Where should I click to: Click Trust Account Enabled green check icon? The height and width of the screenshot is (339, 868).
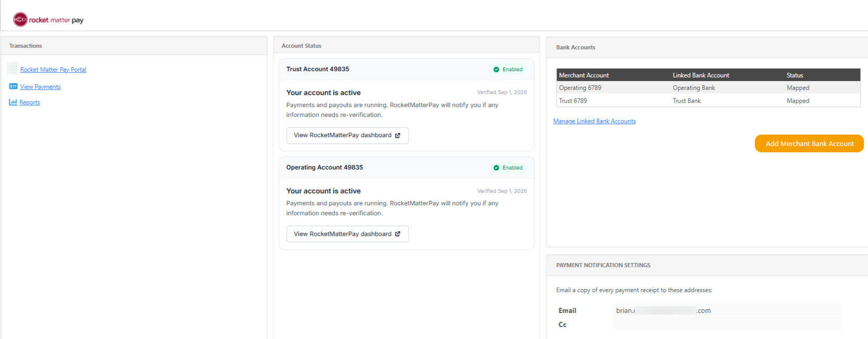[x=496, y=69]
